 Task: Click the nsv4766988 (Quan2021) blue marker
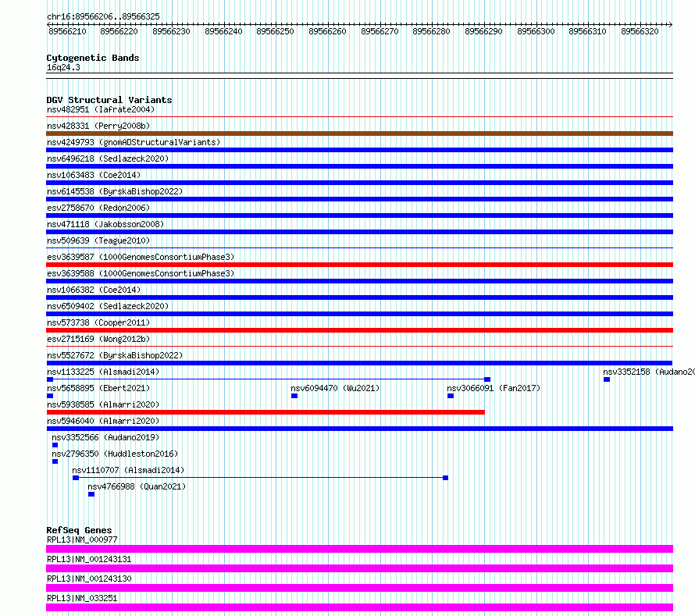tap(91, 494)
